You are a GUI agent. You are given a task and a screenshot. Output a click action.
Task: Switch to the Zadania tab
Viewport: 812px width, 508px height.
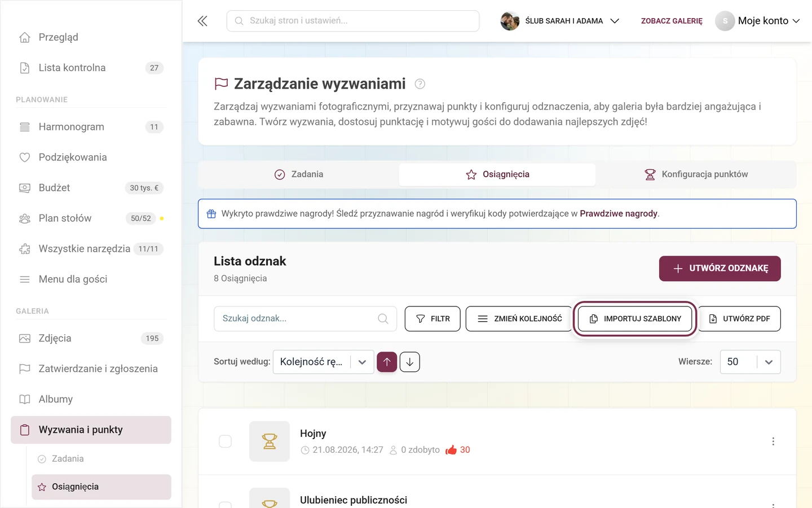tap(299, 174)
